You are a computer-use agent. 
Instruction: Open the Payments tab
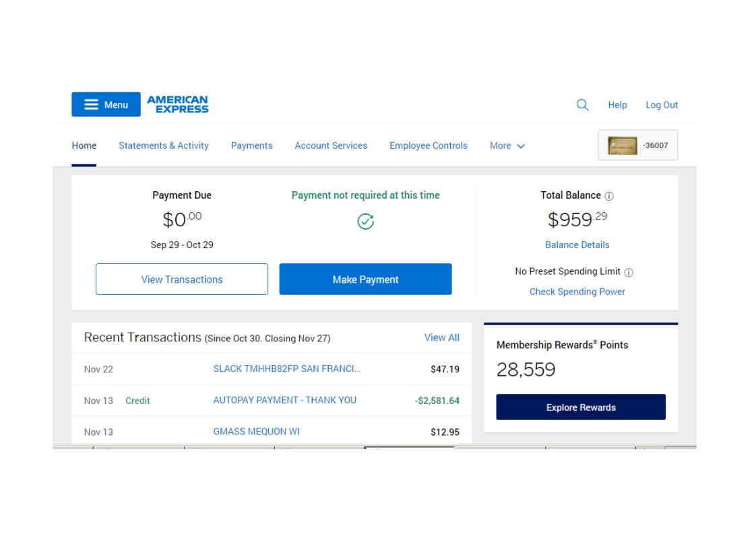pyautogui.click(x=252, y=145)
